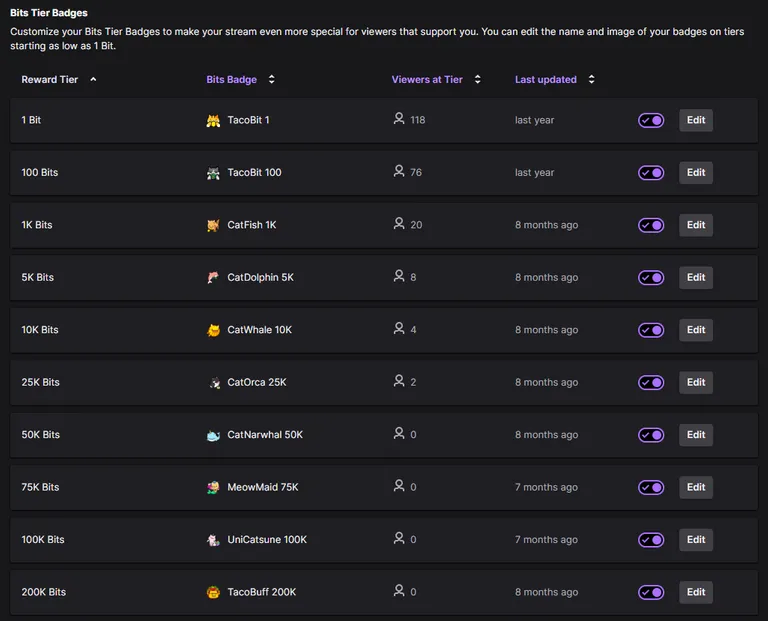Click the CatFish 1K badge image
Screen dimensions: 768x621
213,225
